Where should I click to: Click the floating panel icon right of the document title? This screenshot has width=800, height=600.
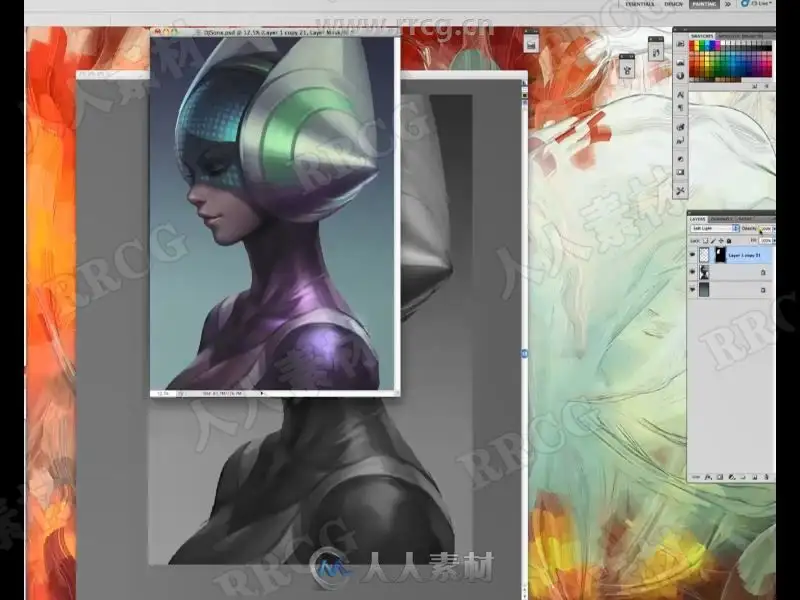pyautogui.click(x=531, y=45)
